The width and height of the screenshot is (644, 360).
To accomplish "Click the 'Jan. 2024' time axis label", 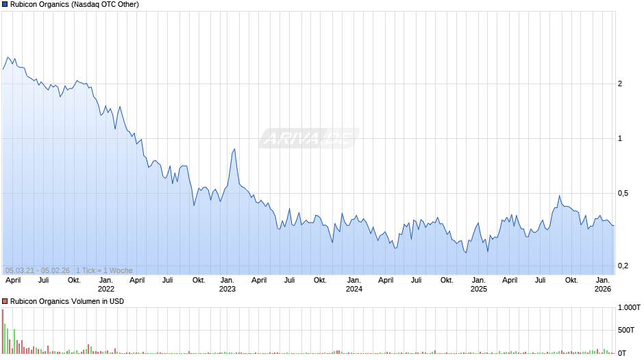I will click(354, 285).
